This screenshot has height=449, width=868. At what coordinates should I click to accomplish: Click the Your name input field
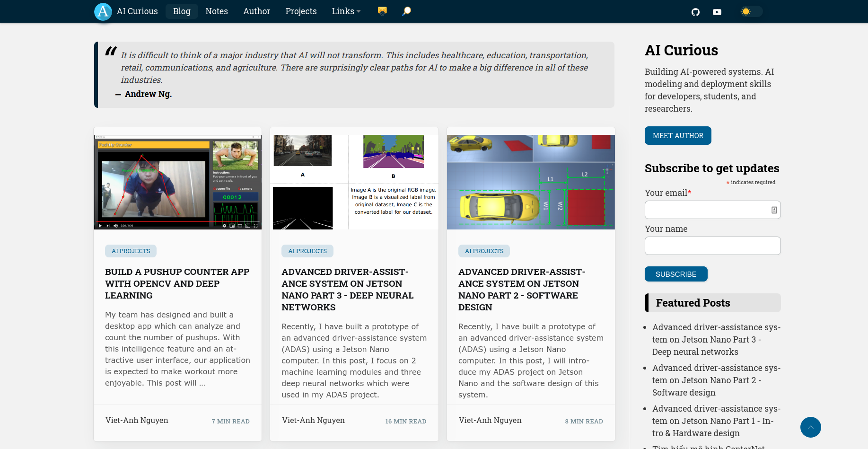tap(712, 246)
